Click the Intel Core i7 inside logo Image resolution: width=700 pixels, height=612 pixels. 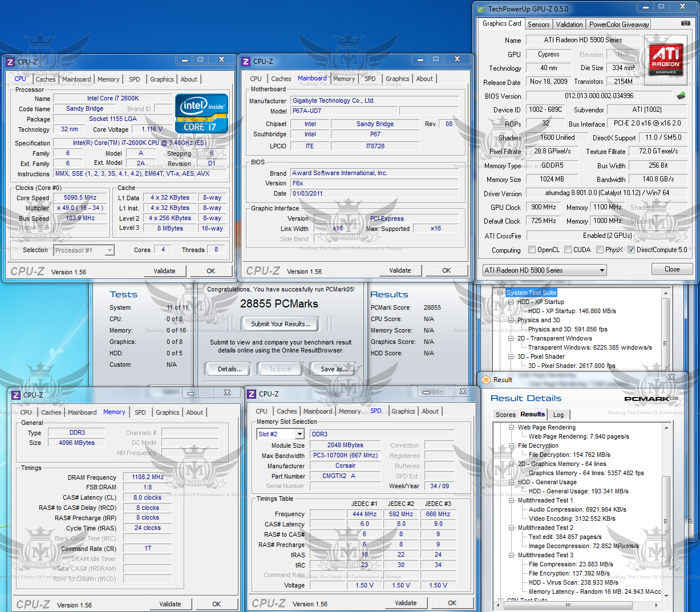[x=201, y=114]
